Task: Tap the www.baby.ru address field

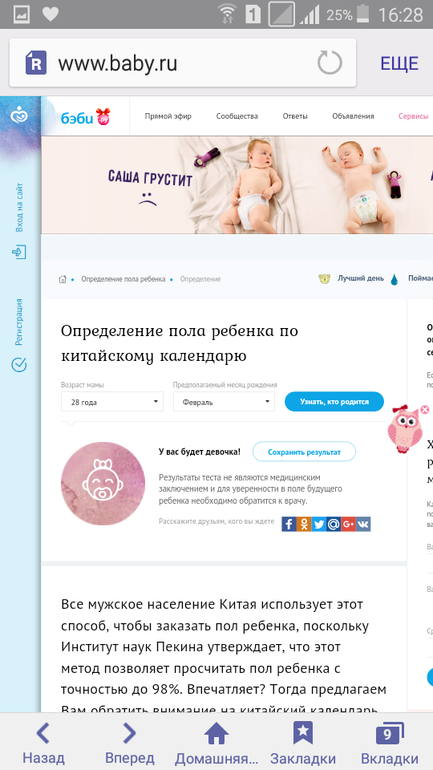Action: [183, 63]
